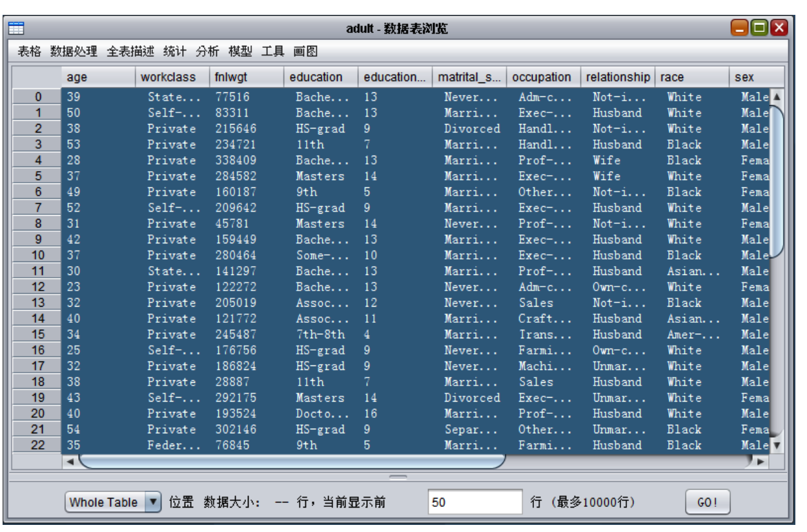Open the 统计 menu
Viewport: 807px width, 532px height.
click(x=175, y=52)
